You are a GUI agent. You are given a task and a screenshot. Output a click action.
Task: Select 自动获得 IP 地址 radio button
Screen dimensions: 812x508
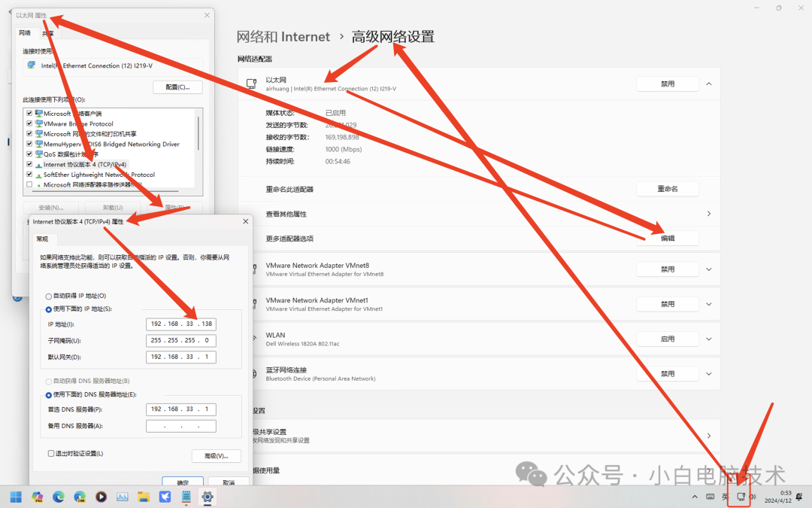pyautogui.click(x=49, y=297)
